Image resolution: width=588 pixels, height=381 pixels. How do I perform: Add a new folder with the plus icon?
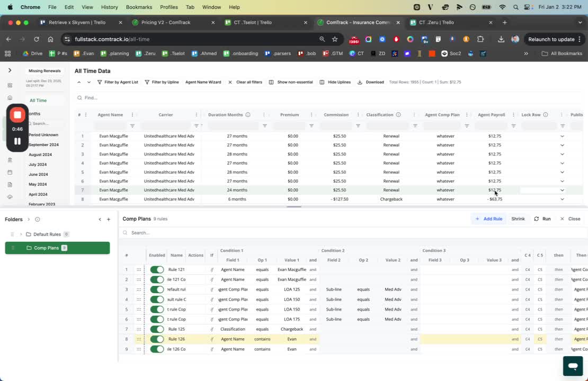[109, 220]
